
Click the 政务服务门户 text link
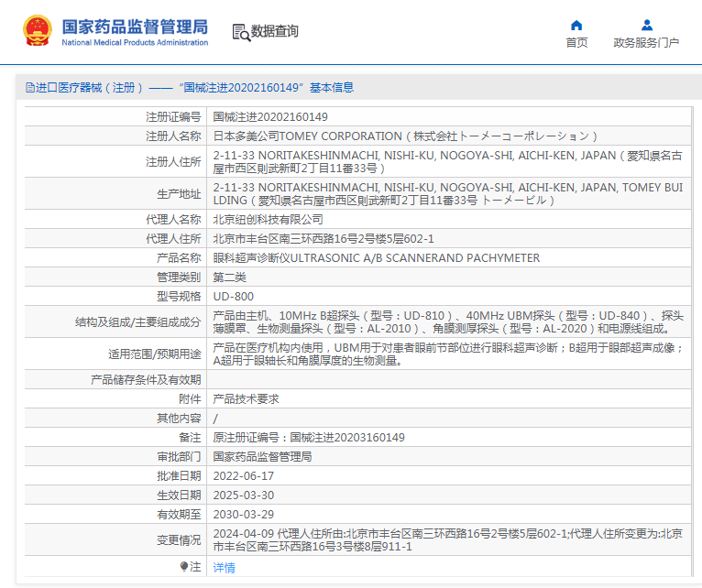(x=646, y=42)
